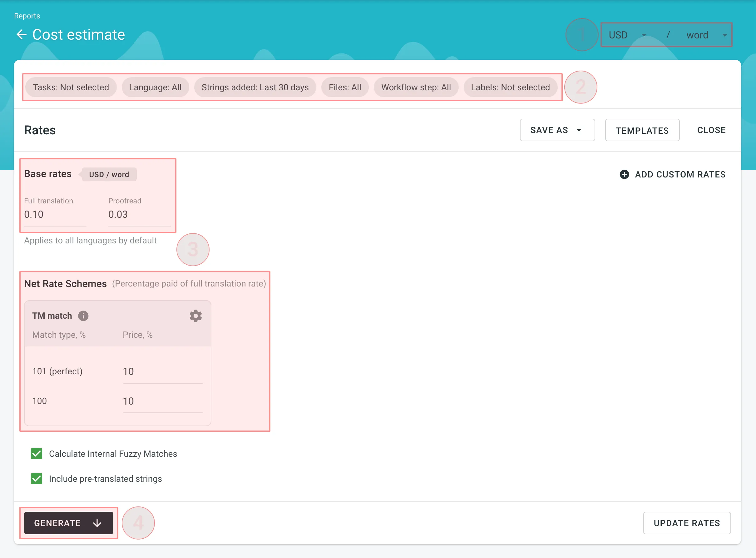756x558 pixels.
Task: Click the download arrow inside GENERATE button
Action: (x=96, y=523)
